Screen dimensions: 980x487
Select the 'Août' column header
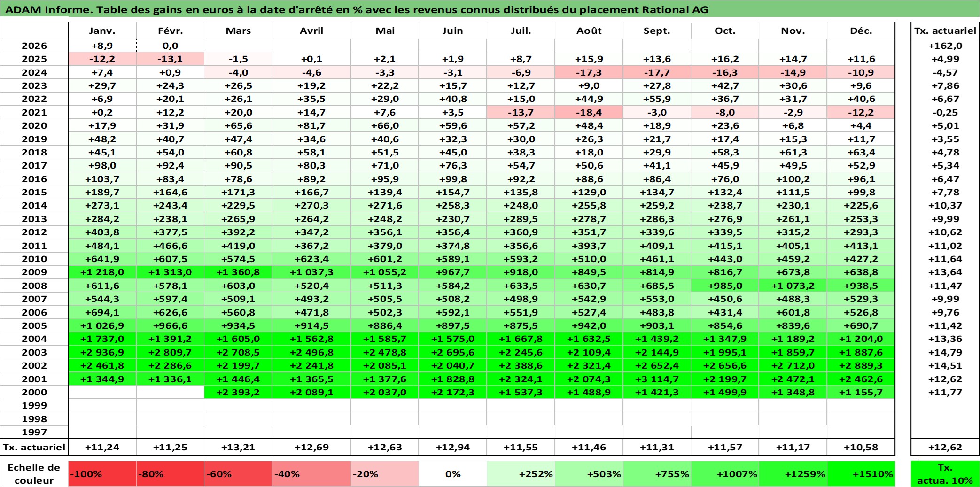(589, 31)
